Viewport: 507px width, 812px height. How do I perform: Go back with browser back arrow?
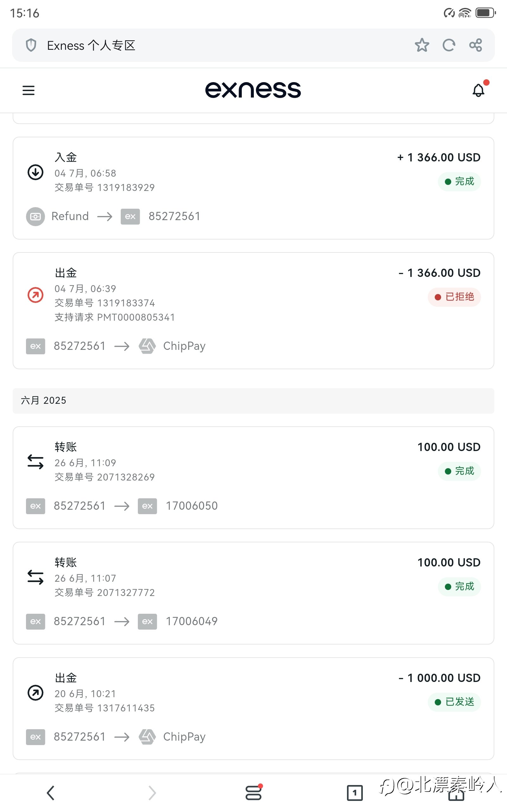click(x=51, y=793)
